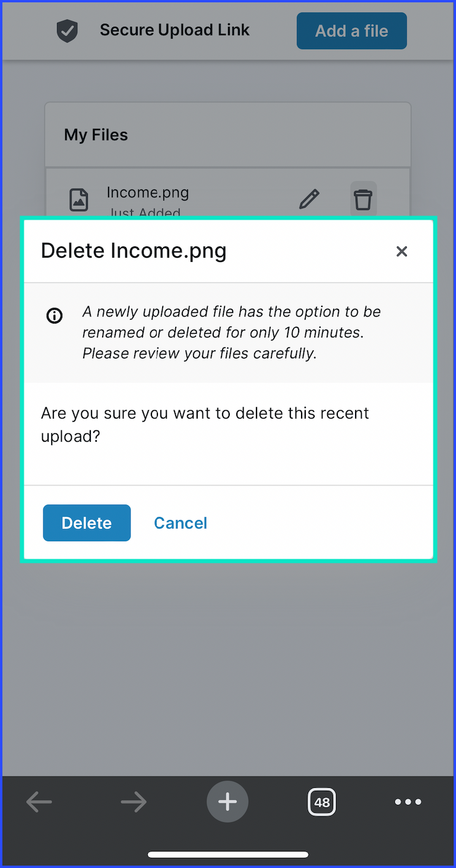Tap the Add a file button
This screenshot has width=456, height=868.
click(x=351, y=31)
